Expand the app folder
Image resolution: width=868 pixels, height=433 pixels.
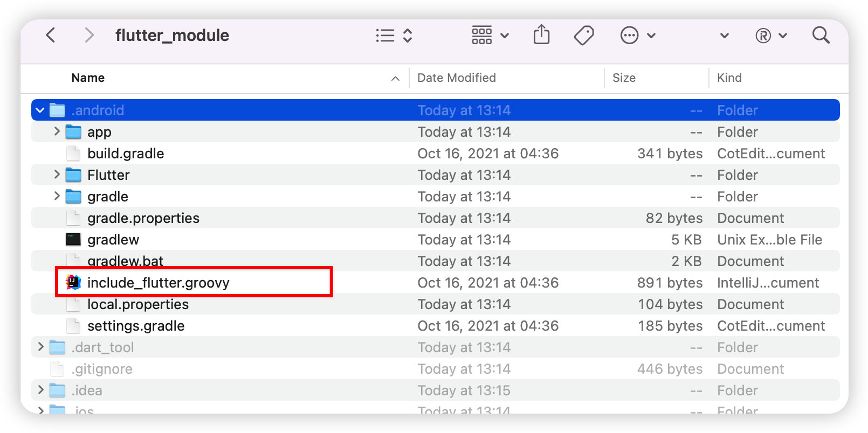tap(57, 131)
